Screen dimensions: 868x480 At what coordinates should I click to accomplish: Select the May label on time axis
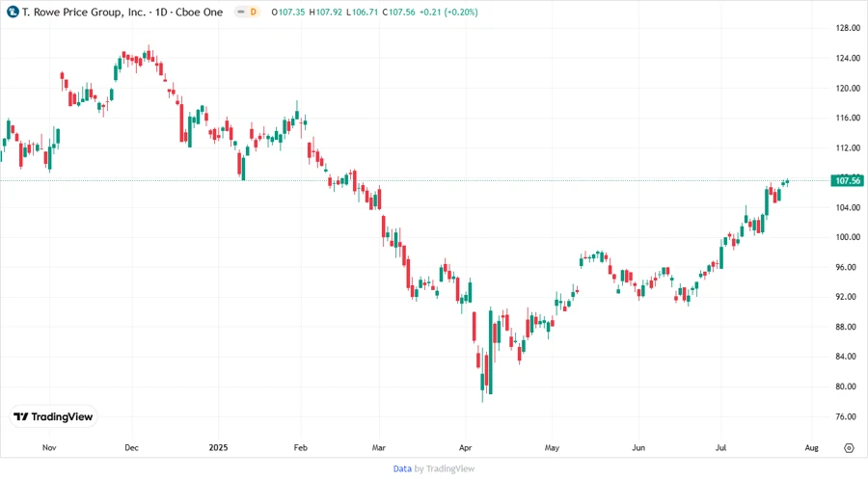coord(552,447)
